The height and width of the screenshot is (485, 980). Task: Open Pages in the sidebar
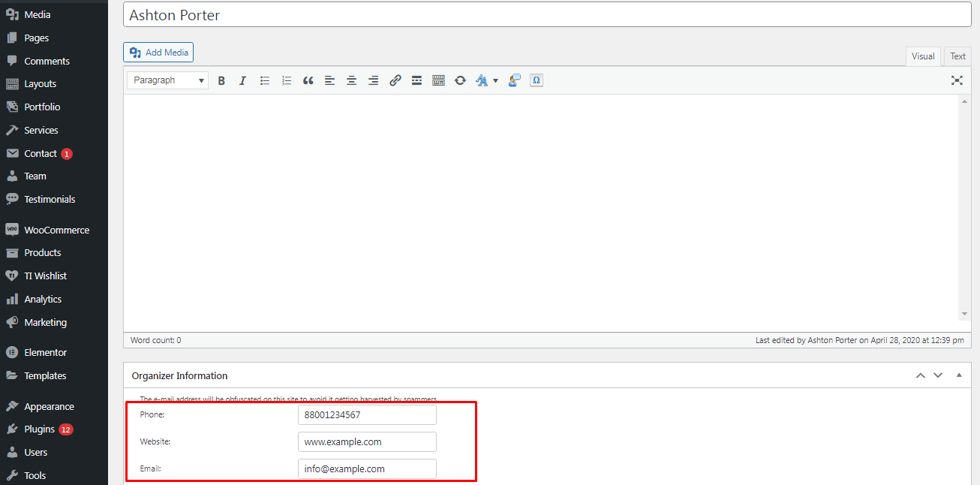click(x=54, y=38)
